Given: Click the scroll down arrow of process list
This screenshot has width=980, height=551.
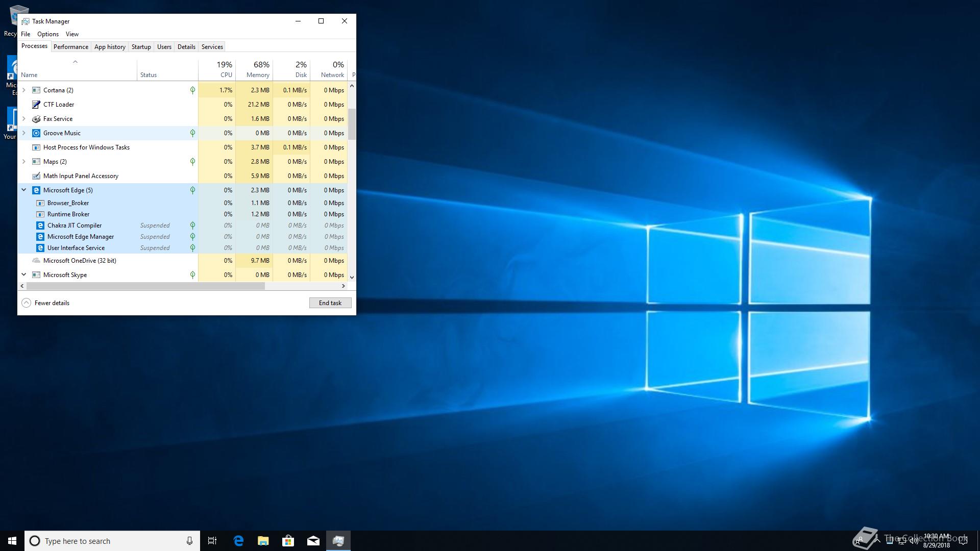Looking at the screenshot, I should click(x=352, y=277).
